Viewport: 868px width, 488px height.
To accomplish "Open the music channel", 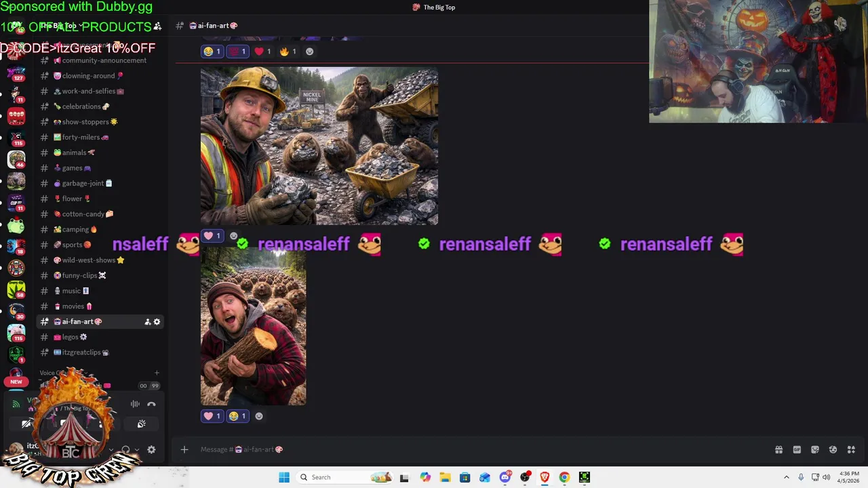I will point(100,291).
